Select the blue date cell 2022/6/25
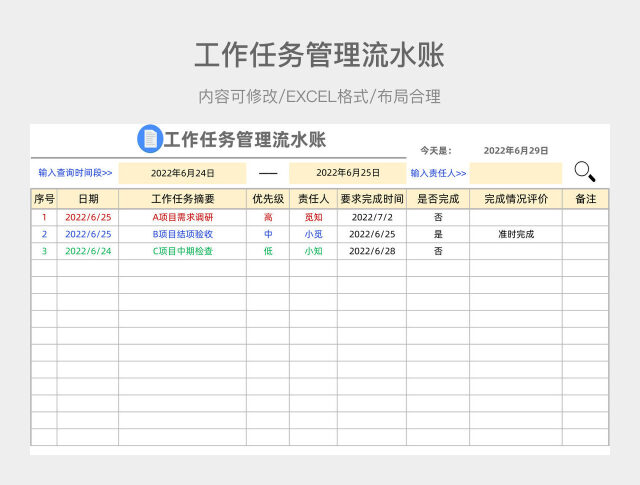Screen dimensions: 640x485 pyautogui.click(x=88, y=234)
